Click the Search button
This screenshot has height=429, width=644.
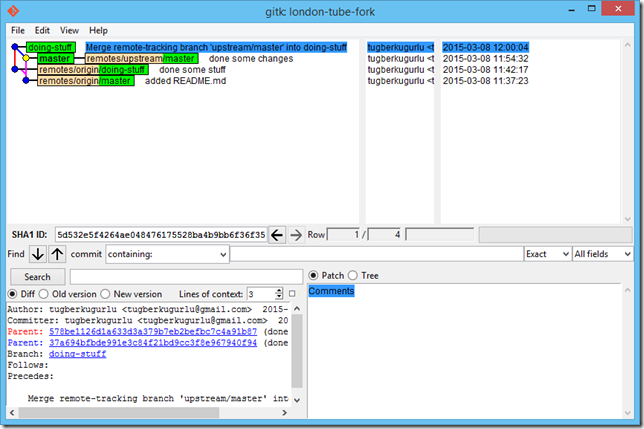tap(37, 277)
